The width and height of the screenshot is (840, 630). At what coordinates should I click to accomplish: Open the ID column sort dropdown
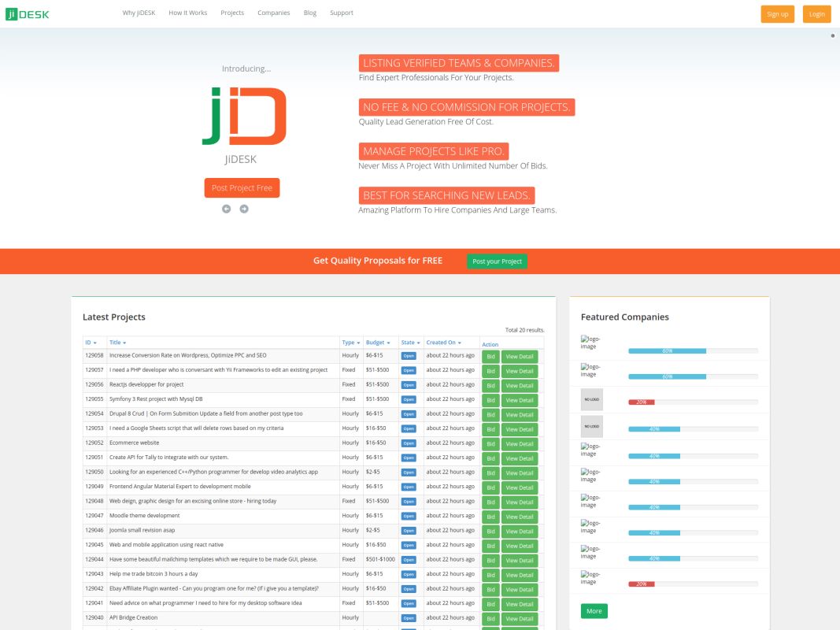(x=91, y=343)
